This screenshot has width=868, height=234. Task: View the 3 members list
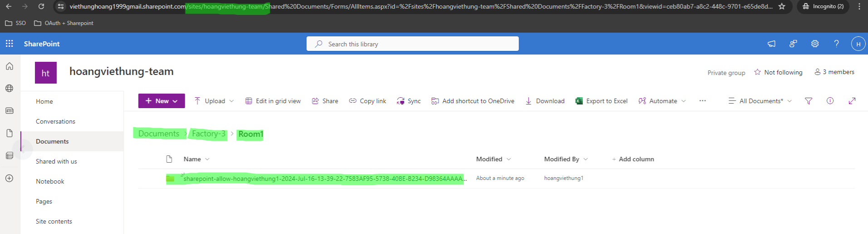tap(834, 72)
